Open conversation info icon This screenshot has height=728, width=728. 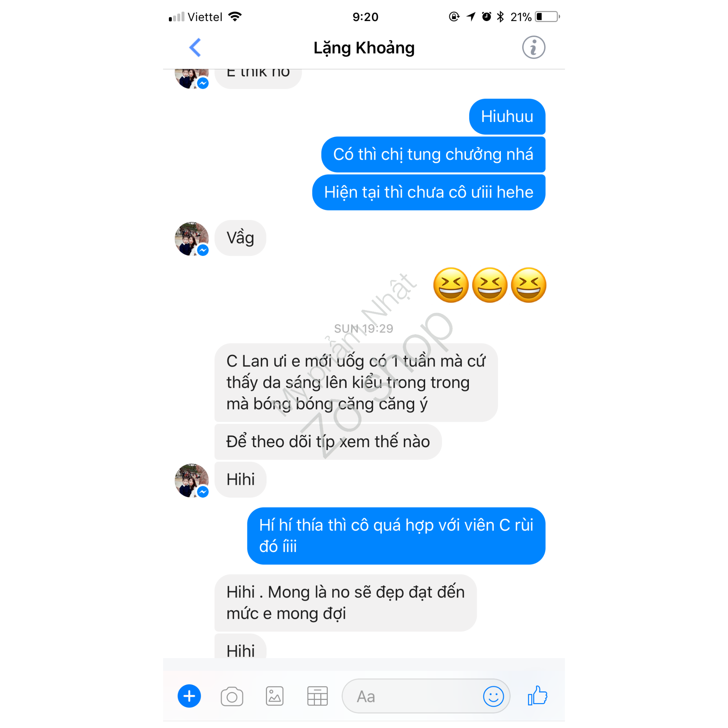(x=534, y=48)
